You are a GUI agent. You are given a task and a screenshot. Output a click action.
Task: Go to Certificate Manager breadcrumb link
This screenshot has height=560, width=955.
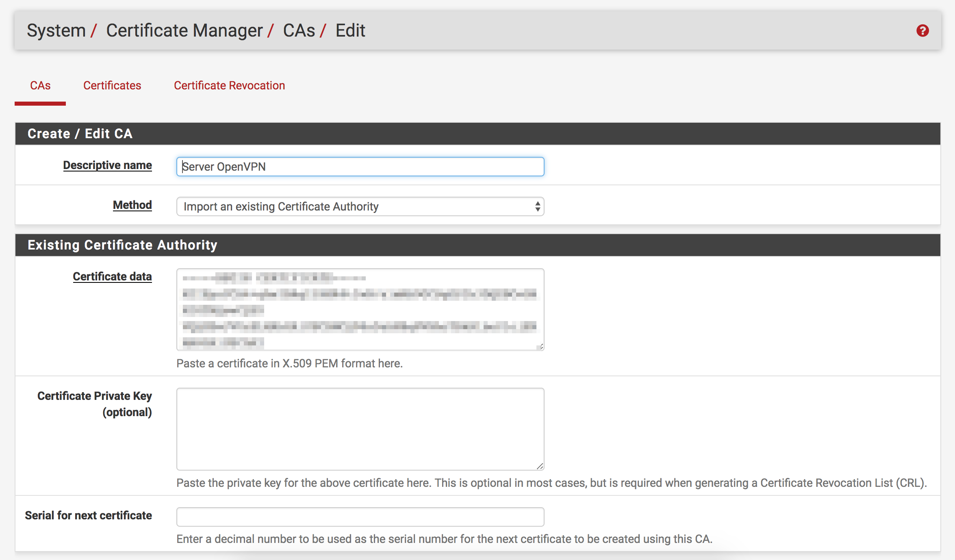point(184,30)
